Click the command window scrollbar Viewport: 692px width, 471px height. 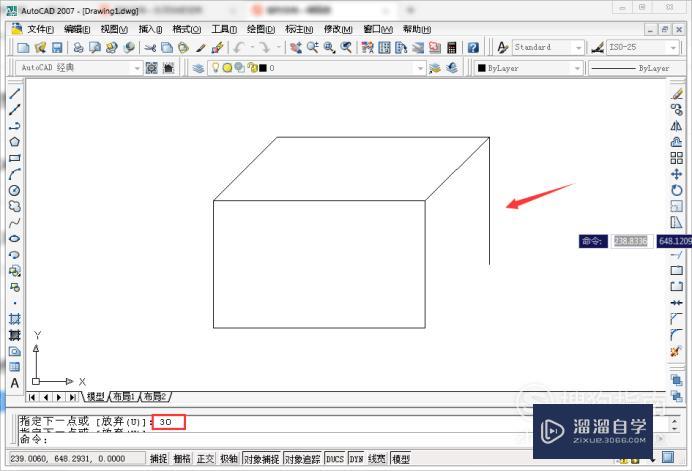point(674,425)
